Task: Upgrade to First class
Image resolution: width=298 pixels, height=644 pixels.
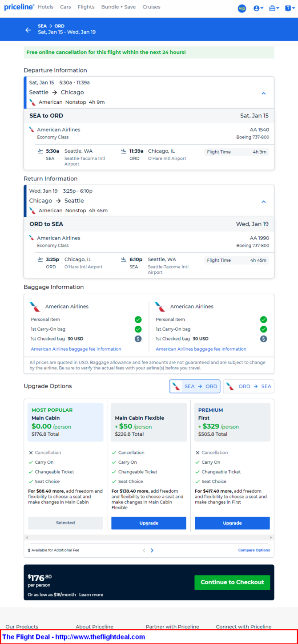Action: click(232, 523)
